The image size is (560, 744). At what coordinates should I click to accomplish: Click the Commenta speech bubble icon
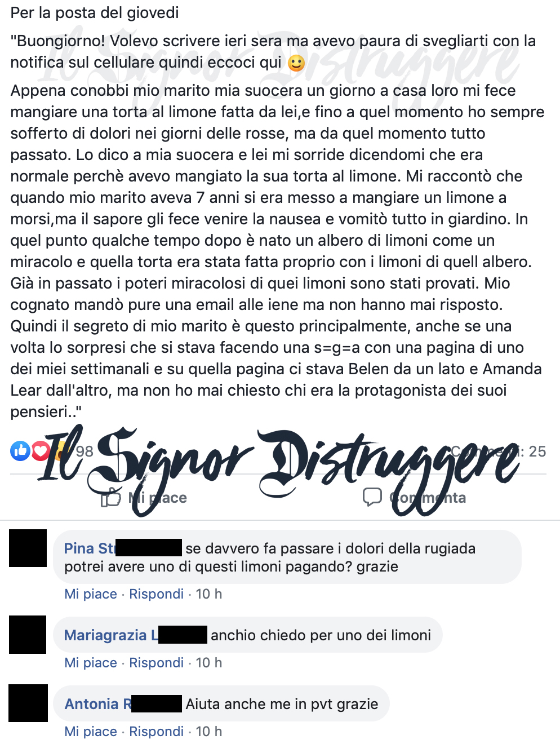coord(372,497)
